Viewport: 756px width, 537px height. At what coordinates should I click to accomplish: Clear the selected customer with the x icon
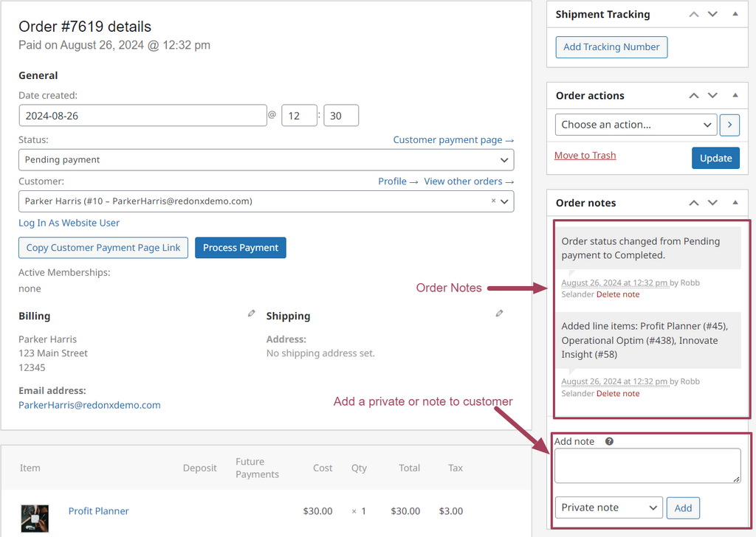493,201
